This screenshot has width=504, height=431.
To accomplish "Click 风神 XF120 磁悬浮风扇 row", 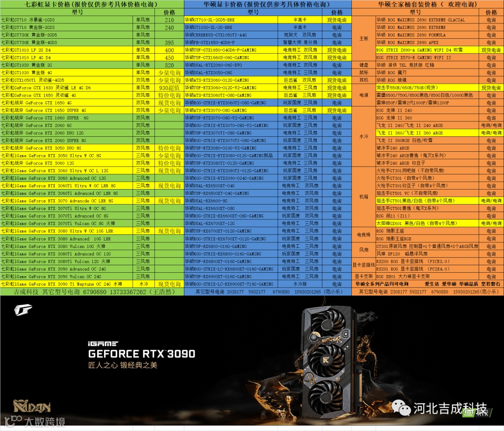I will [440, 254].
